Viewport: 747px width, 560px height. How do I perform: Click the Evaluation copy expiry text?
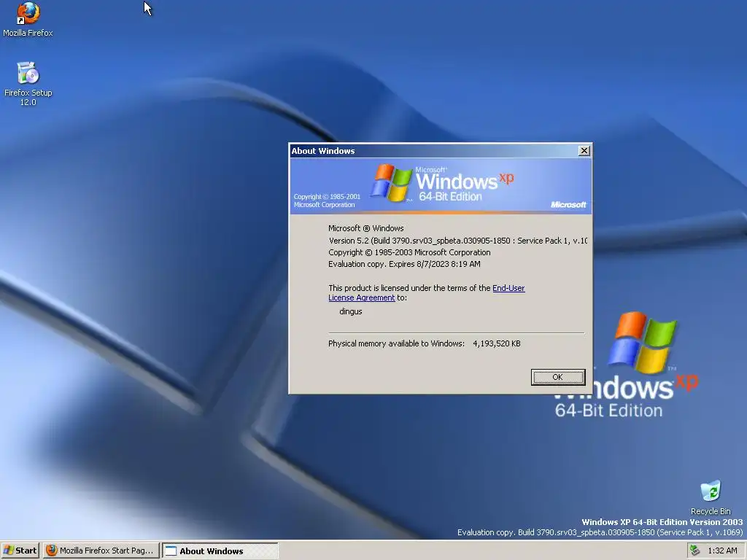(x=404, y=264)
